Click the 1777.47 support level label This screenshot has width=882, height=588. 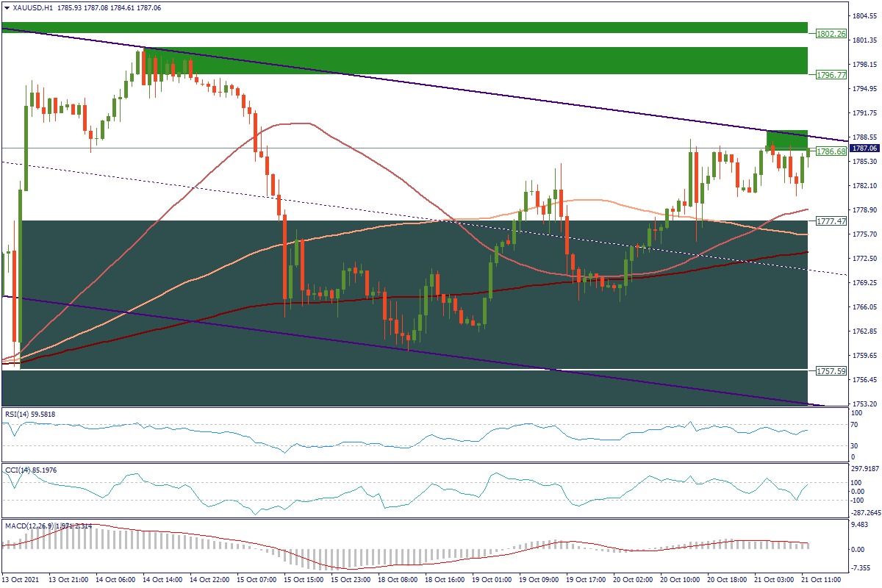(831, 220)
